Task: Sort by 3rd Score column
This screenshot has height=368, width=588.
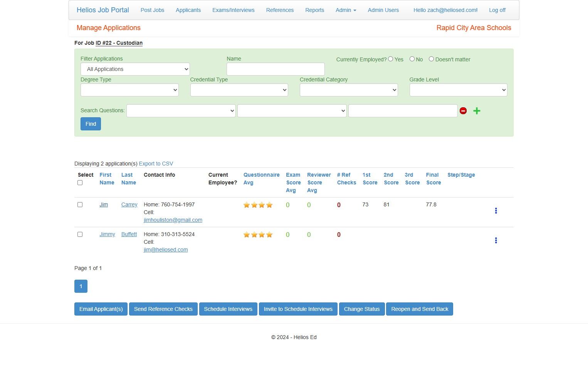Action: (412, 179)
